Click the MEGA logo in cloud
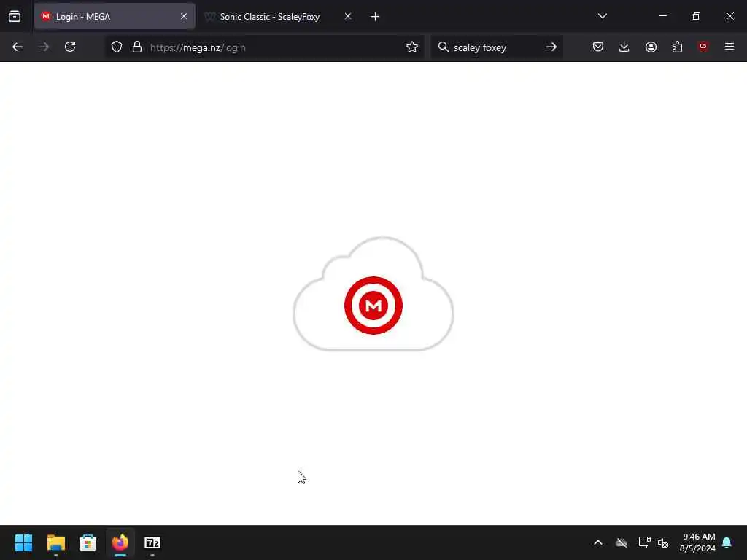 [x=373, y=306]
